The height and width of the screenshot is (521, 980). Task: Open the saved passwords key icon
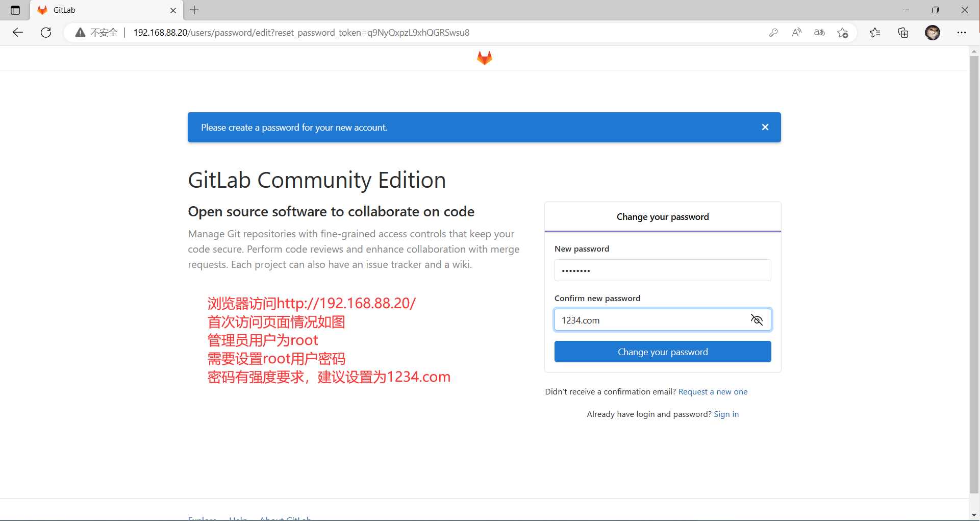pyautogui.click(x=773, y=33)
